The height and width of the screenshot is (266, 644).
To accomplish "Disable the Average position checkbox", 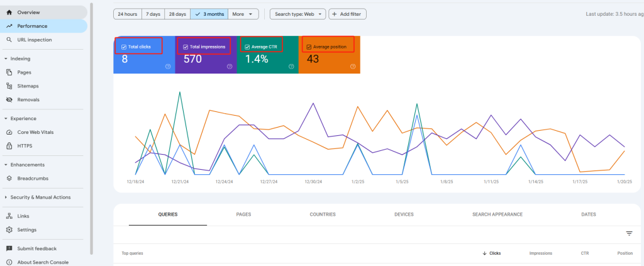I will (x=308, y=47).
